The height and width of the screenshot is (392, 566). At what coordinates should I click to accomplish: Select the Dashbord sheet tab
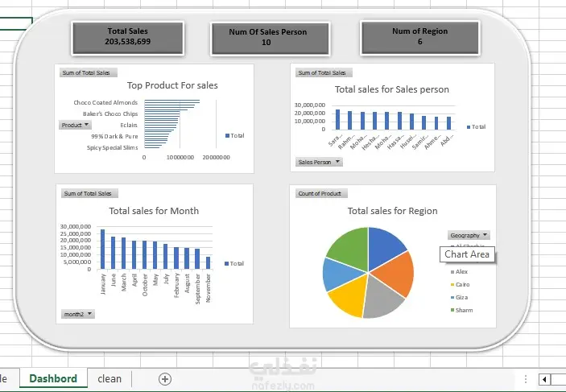pyautogui.click(x=53, y=378)
